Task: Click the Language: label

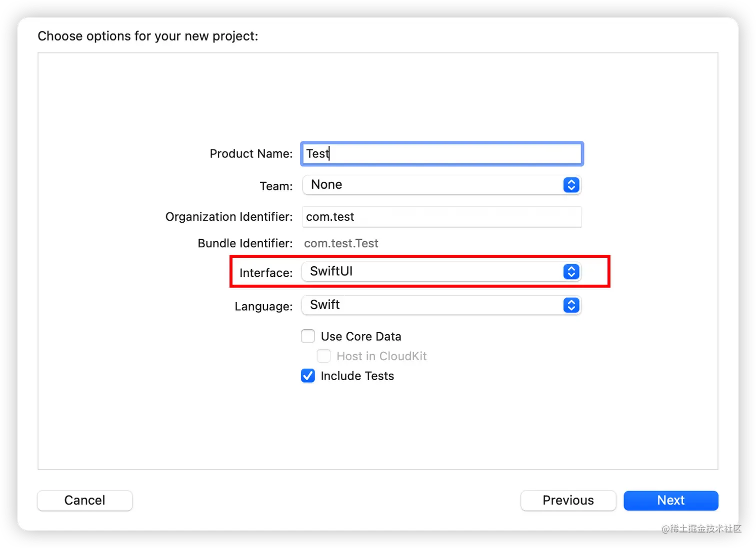Action: pos(263,306)
